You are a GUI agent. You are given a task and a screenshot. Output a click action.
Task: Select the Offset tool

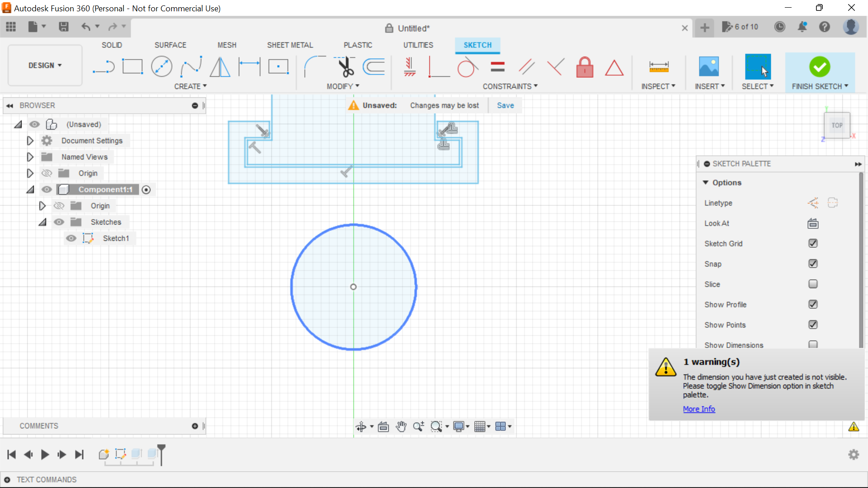[373, 66]
